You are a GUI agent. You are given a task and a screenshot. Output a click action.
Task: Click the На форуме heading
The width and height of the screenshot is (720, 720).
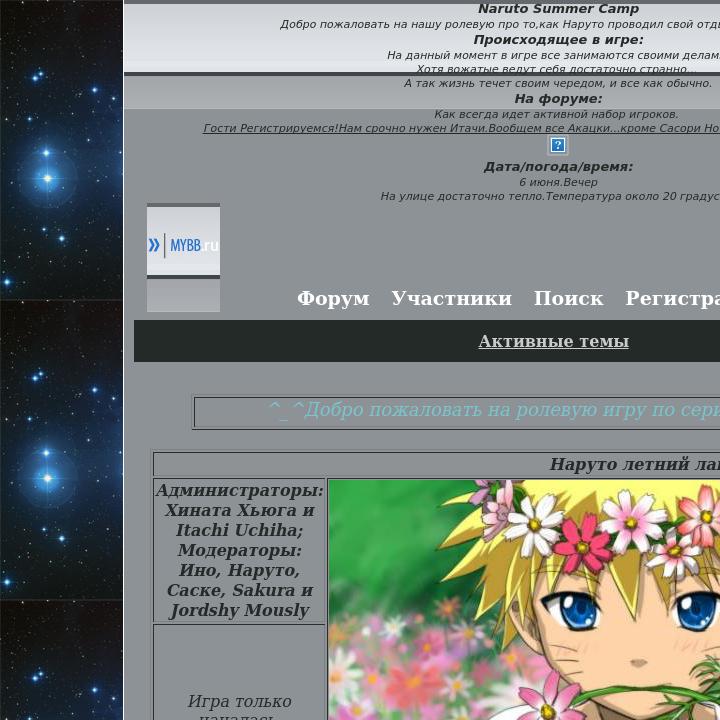point(558,99)
